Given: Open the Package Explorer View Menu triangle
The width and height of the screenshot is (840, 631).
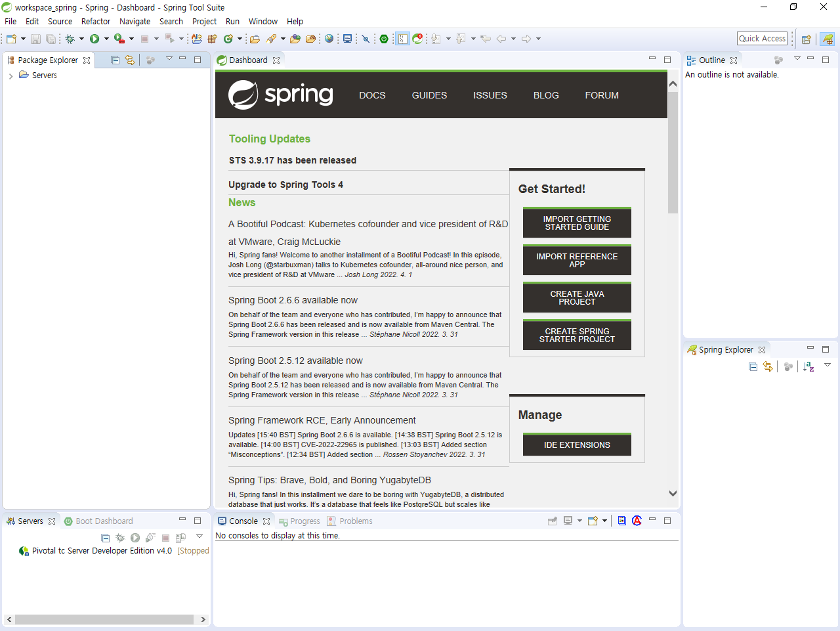Looking at the screenshot, I should point(169,58).
